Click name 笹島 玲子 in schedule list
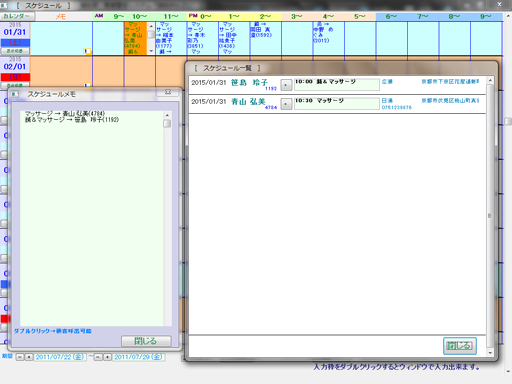512x384 pixels. (249, 82)
